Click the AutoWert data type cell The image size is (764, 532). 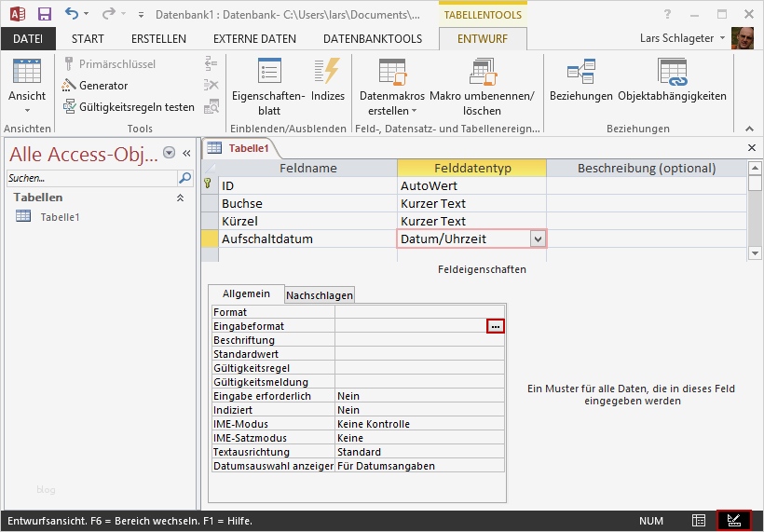pos(472,185)
